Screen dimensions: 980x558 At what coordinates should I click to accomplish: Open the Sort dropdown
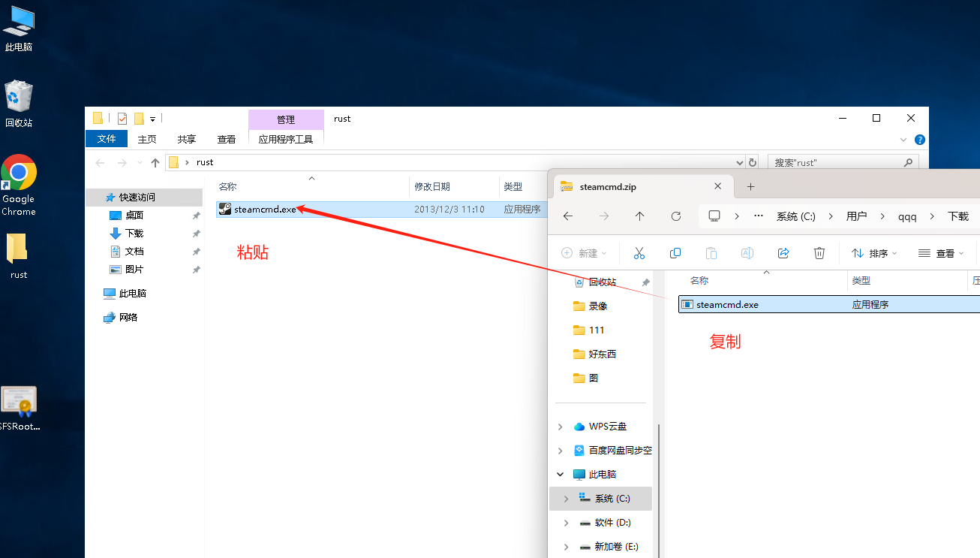click(875, 253)
